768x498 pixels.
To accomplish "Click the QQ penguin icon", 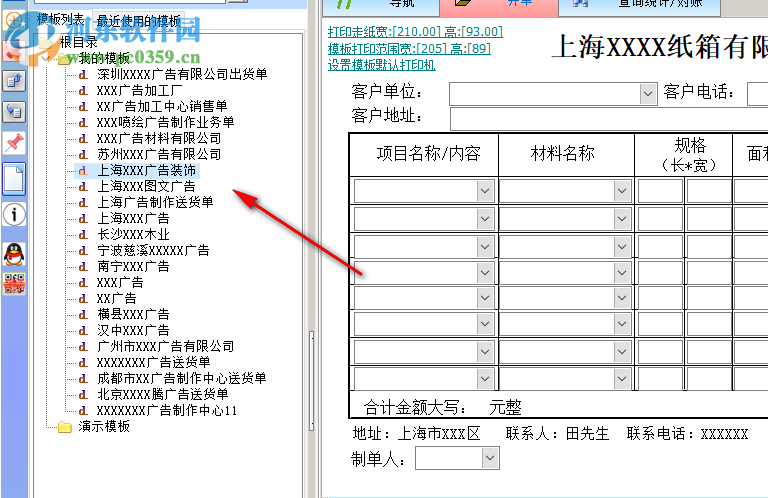I will point(14,254).
